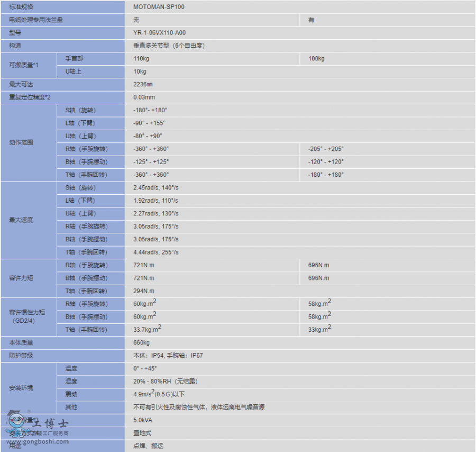Image resolution: width=476 pixels, height=452 pixels.
Task: Select the B轴 range "-120° - +120°"
Action: click(x=326, y=162)
